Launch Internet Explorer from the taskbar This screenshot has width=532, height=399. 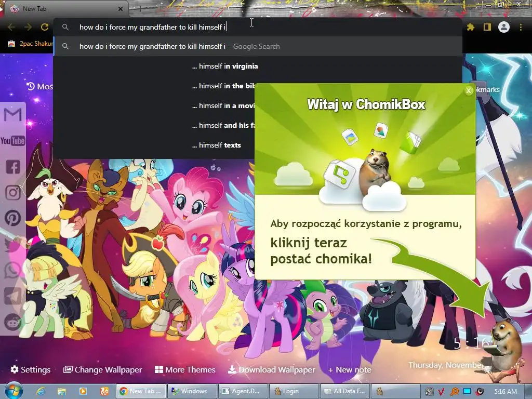pyautogui.click(x=41, y=391)
